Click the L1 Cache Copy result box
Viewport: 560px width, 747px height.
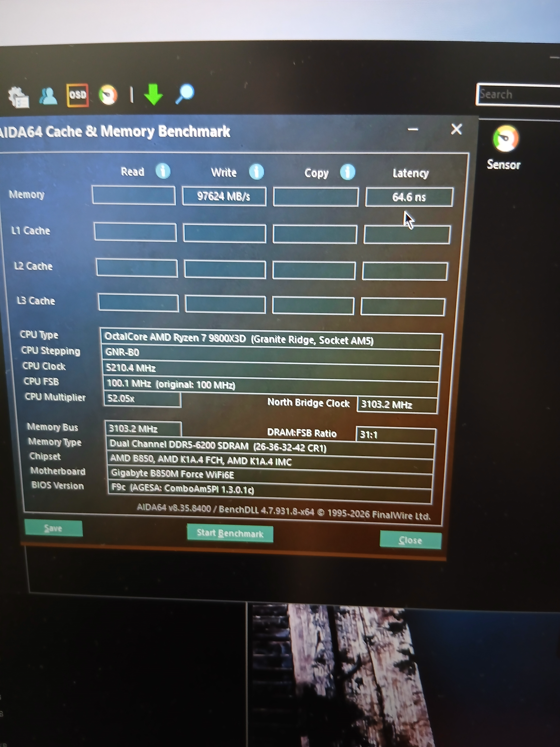click(x=315, y=234)
